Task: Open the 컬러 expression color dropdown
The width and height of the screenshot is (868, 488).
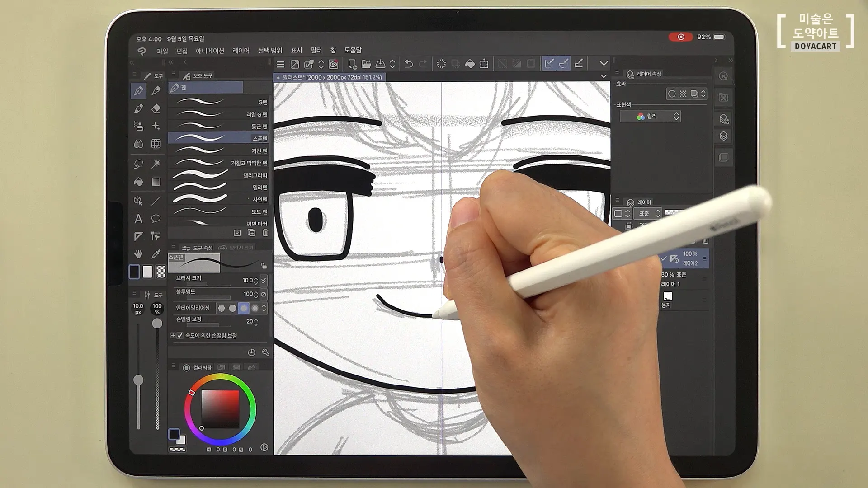Action: pyautogui.click(x=650, y=116)
